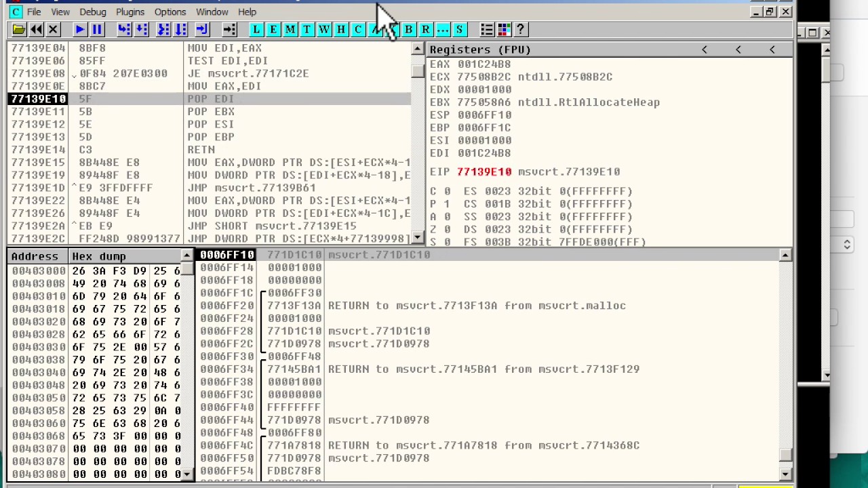Open the combo box in the background window
Image resolution: width=868 pixels, height=488 pixels.
coord(847,244)
